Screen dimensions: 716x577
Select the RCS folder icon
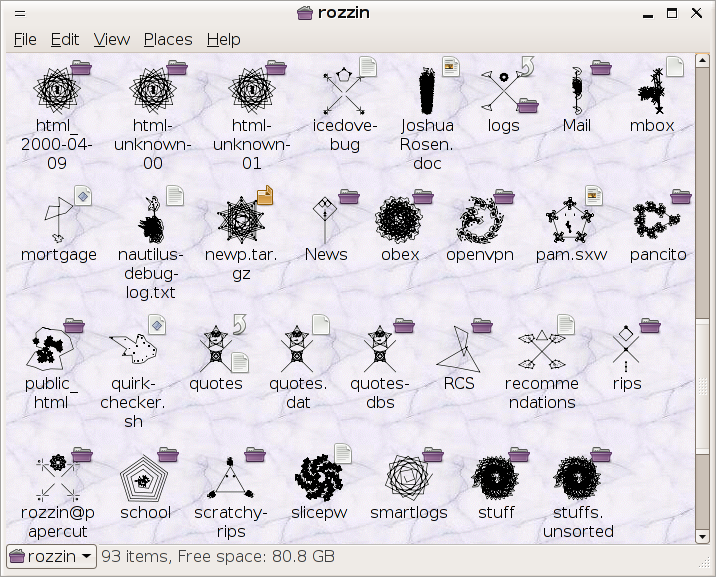coord(459,348)
